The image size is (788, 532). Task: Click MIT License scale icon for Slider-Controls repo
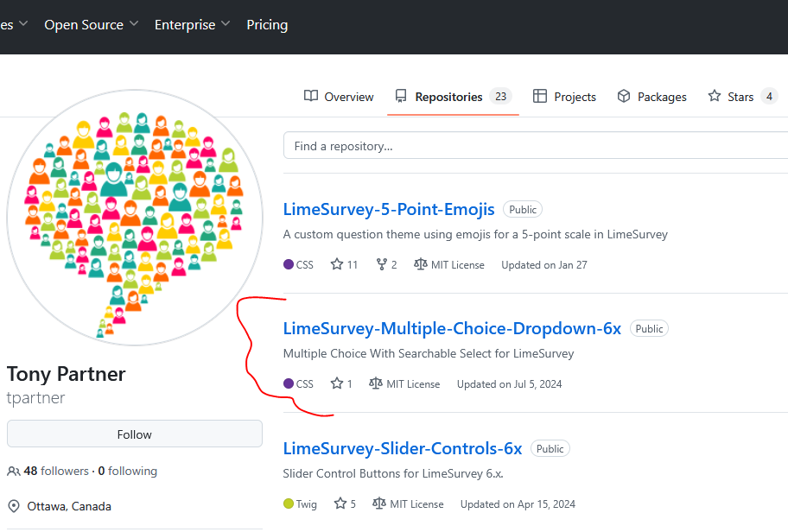click(x=378, y=503)
